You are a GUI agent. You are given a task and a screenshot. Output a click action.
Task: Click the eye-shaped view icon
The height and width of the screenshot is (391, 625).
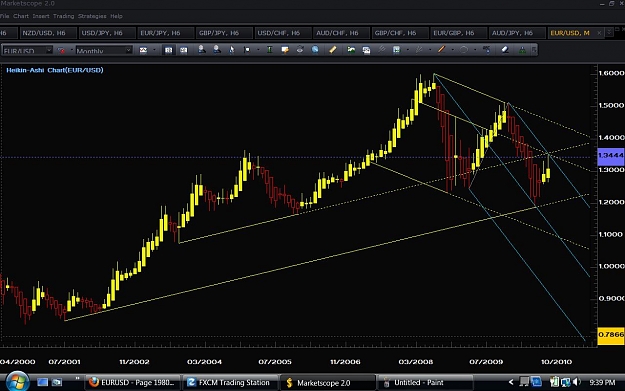300,50
